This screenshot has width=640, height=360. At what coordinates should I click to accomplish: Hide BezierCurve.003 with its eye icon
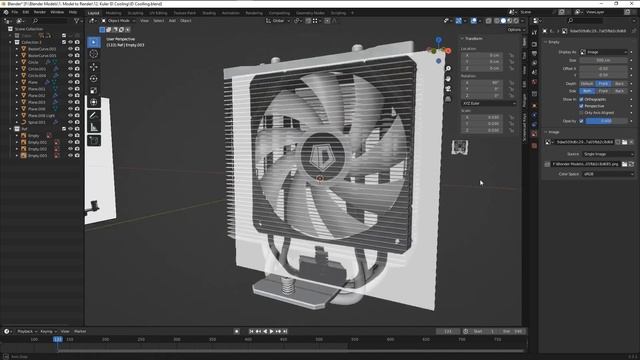pyautogui.click(x=70, y=49)
